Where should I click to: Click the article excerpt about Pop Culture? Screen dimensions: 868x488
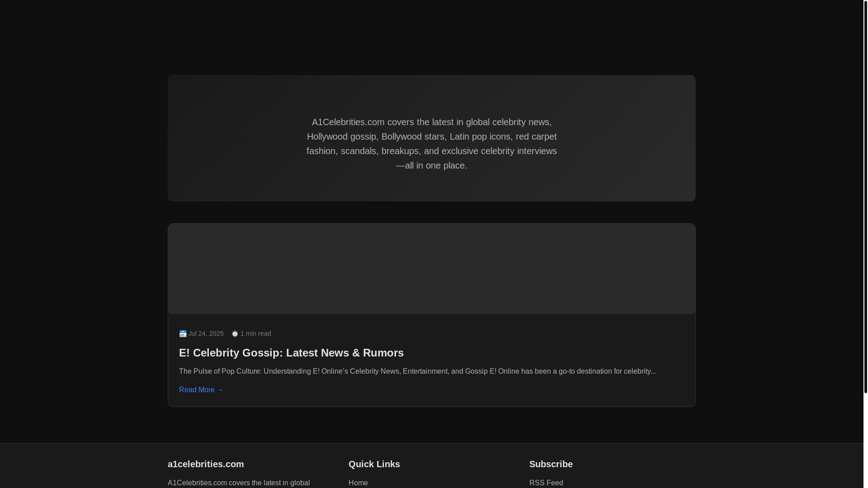[417, 371]
